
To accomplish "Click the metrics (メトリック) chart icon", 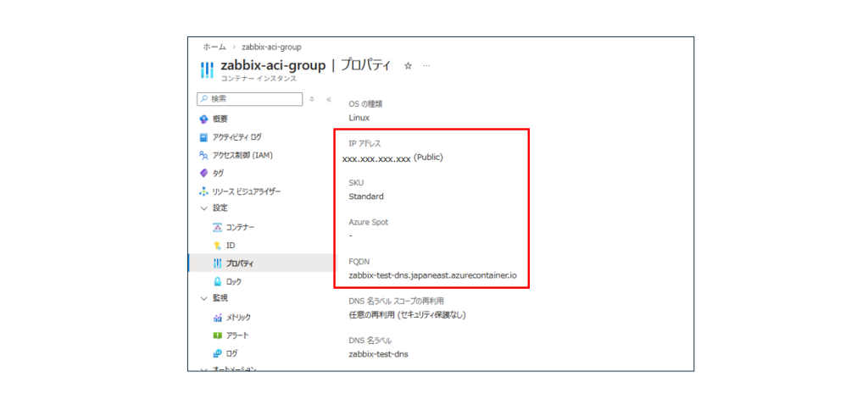I will (218, 318).
